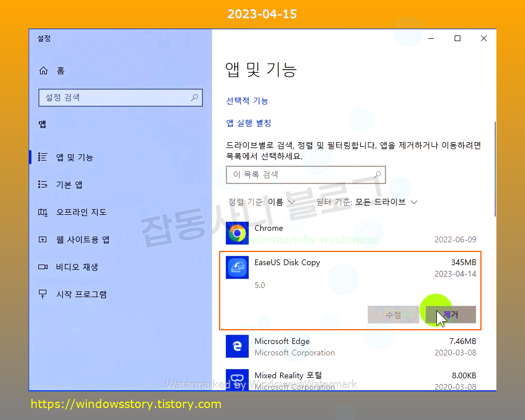This screenshot has height=420, width=525.
Task: Open the '기본 앱' settings page
Action: click(121, 185)
